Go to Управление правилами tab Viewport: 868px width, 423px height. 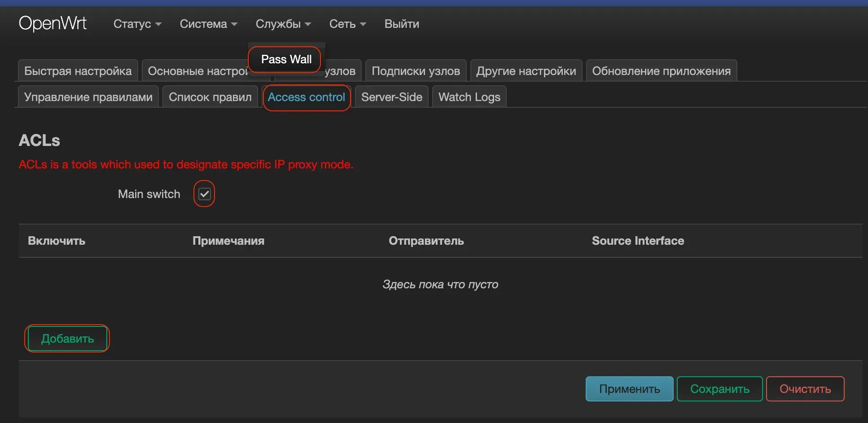88,97
